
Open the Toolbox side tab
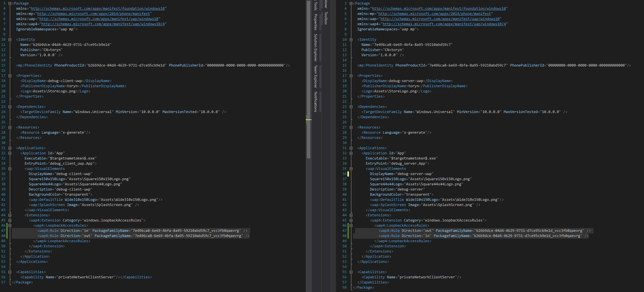pos(326,18)
